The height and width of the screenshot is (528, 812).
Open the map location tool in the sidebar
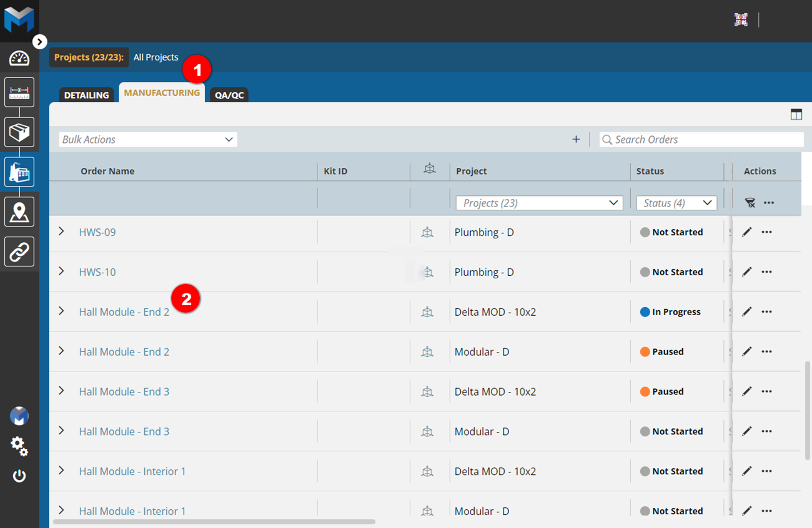click(19, 212)
